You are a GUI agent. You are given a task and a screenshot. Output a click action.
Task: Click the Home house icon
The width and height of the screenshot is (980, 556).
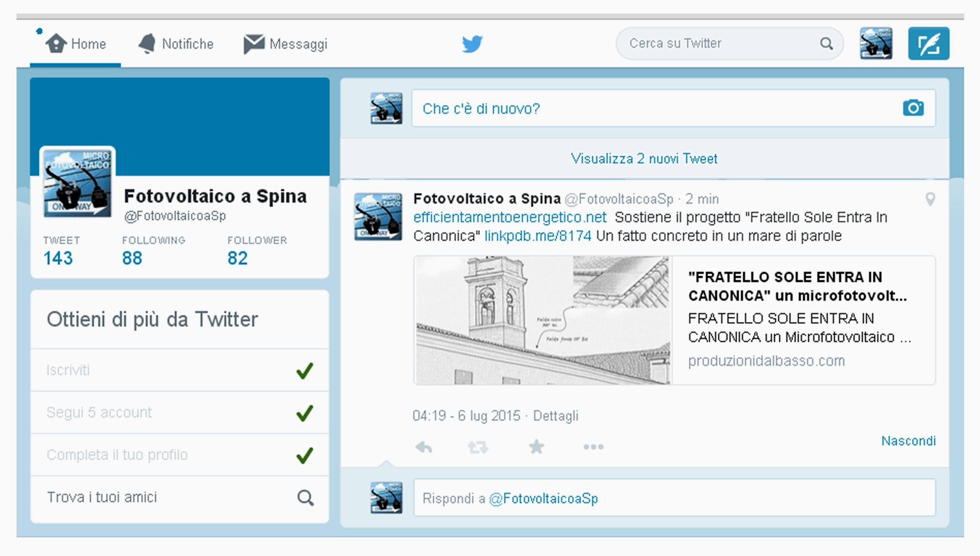[56, 43]
